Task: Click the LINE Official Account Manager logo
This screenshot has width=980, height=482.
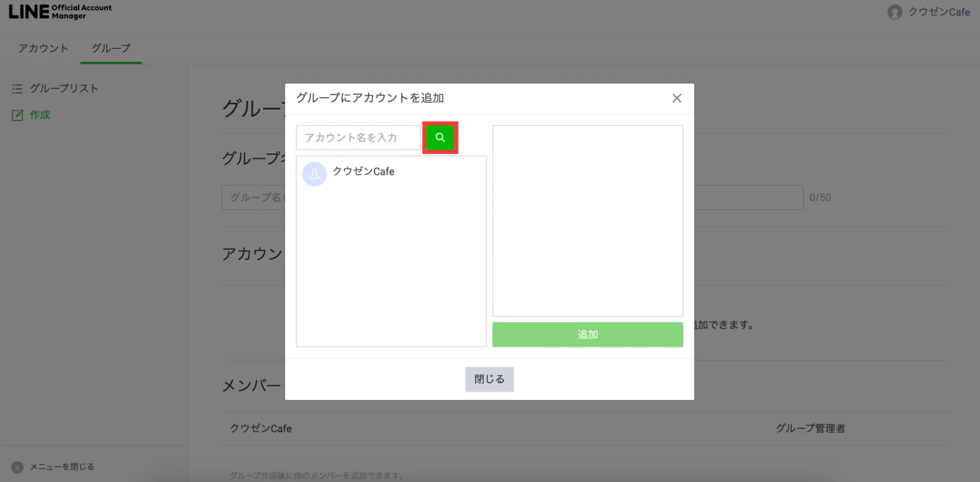Action: click(60, 11)
